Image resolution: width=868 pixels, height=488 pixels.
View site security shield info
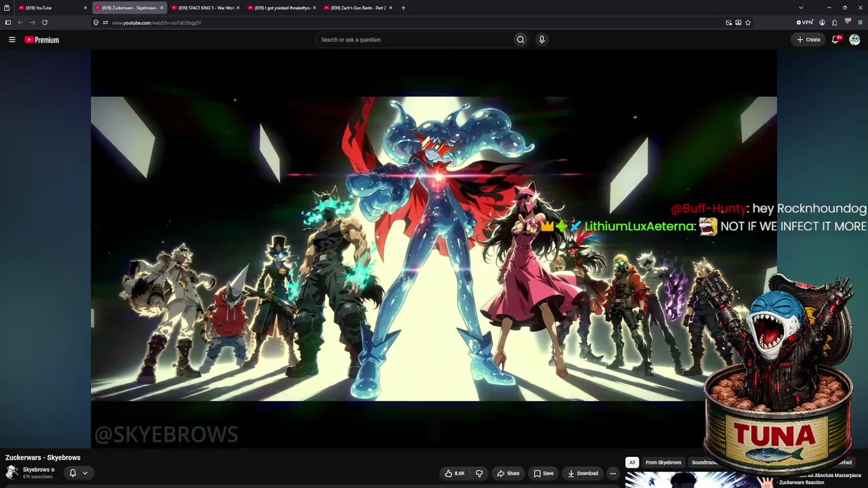[96, 22]
